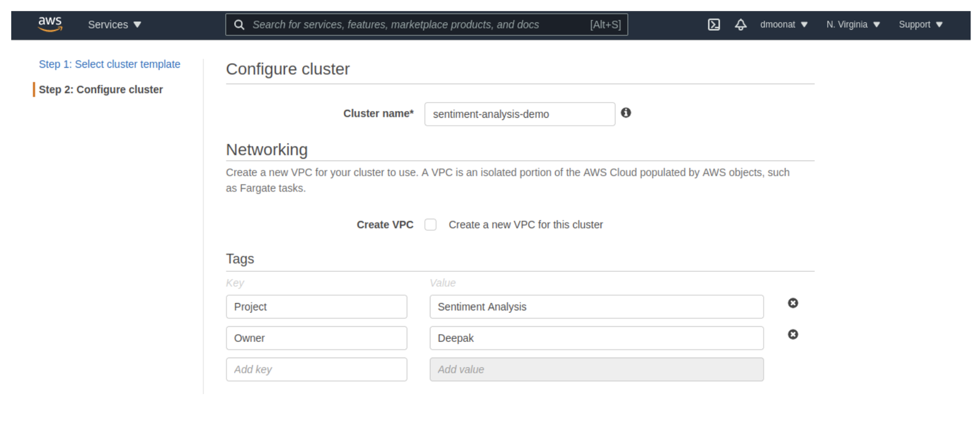Remove the Project tag row
The width and height of the screenshot is (980, 422).
(793, 303)
